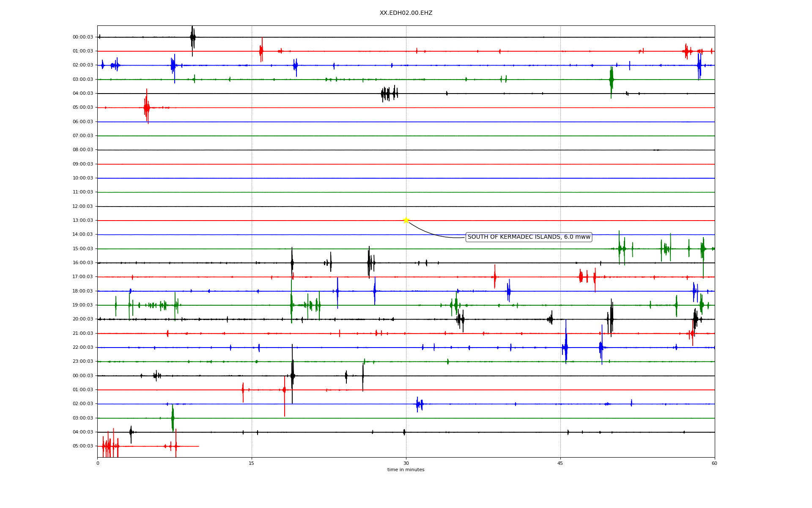
Task: Click the 13:00:03 row time label
Action: pos(83,220)
